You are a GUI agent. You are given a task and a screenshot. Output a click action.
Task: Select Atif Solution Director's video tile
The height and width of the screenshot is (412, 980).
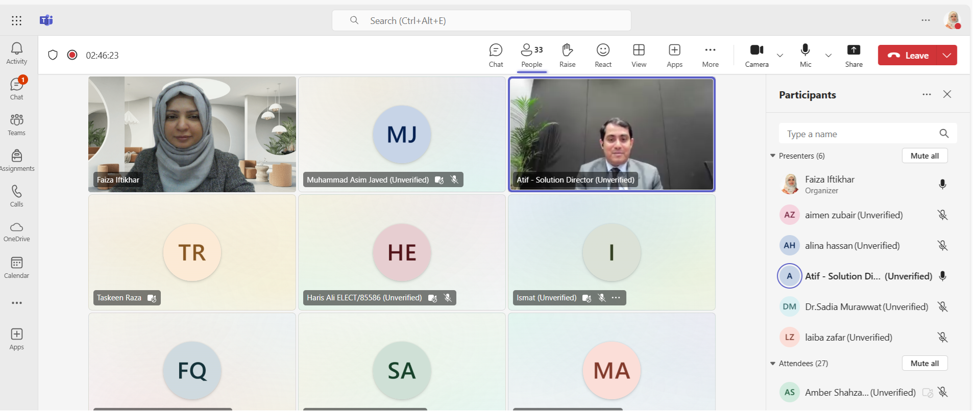point(611,134)
